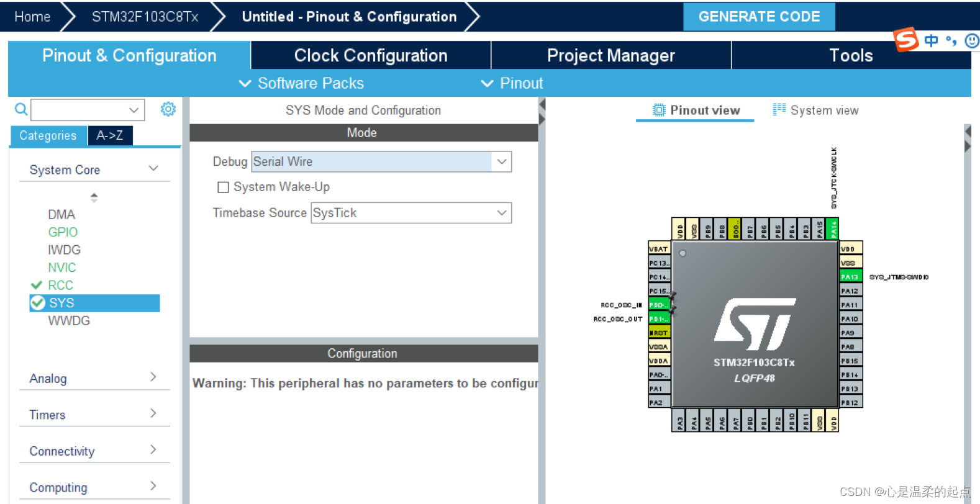Open the peripheral search combo box
The image size is (980, 504).
click(134, 110)
